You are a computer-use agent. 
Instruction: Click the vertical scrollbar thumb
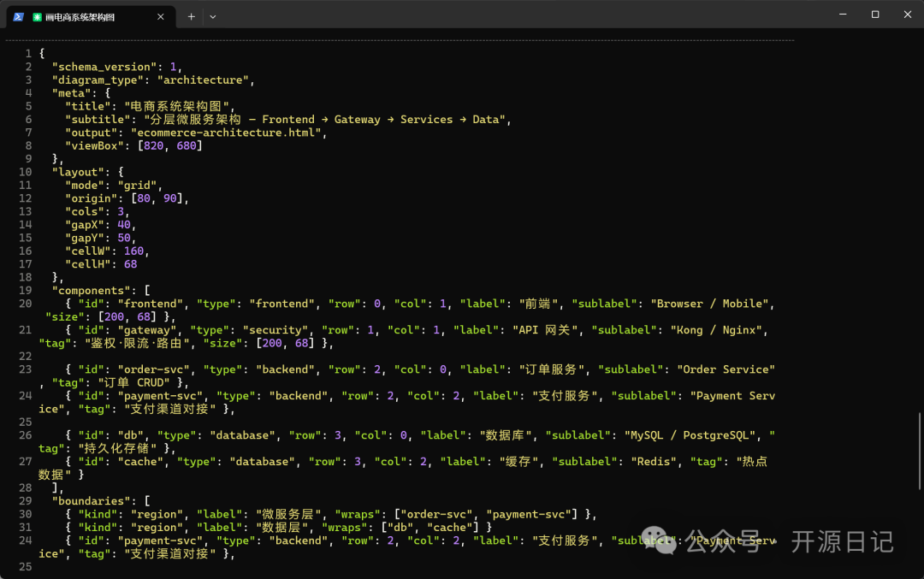(x=920, y=451)
